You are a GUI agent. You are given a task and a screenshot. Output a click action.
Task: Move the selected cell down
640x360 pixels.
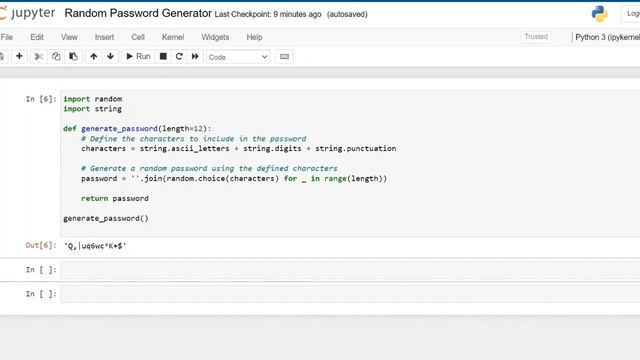point(110,56)
